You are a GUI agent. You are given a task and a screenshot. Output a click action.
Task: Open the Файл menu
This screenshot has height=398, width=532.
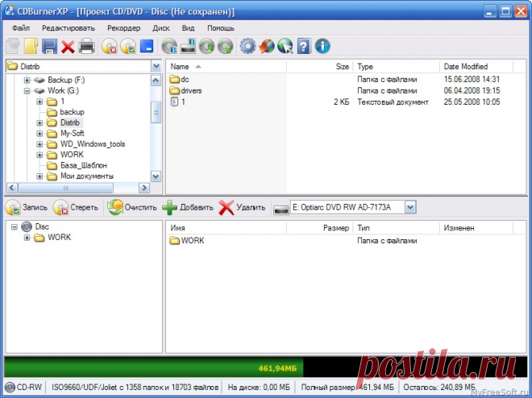pos(21,28)
